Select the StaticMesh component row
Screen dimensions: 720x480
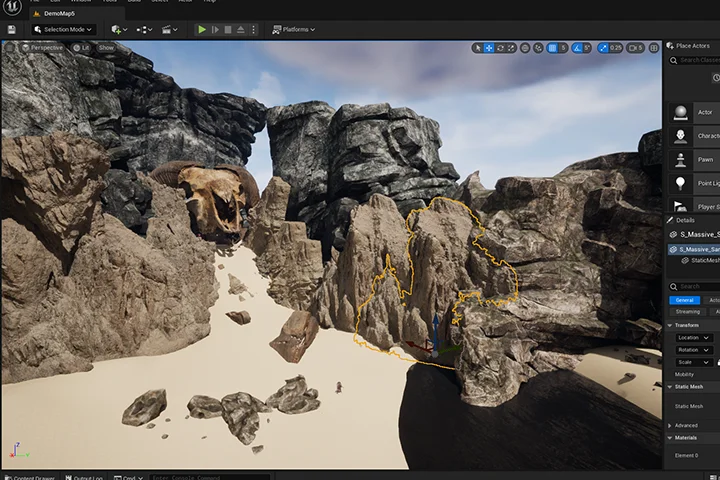click(700, 260)
